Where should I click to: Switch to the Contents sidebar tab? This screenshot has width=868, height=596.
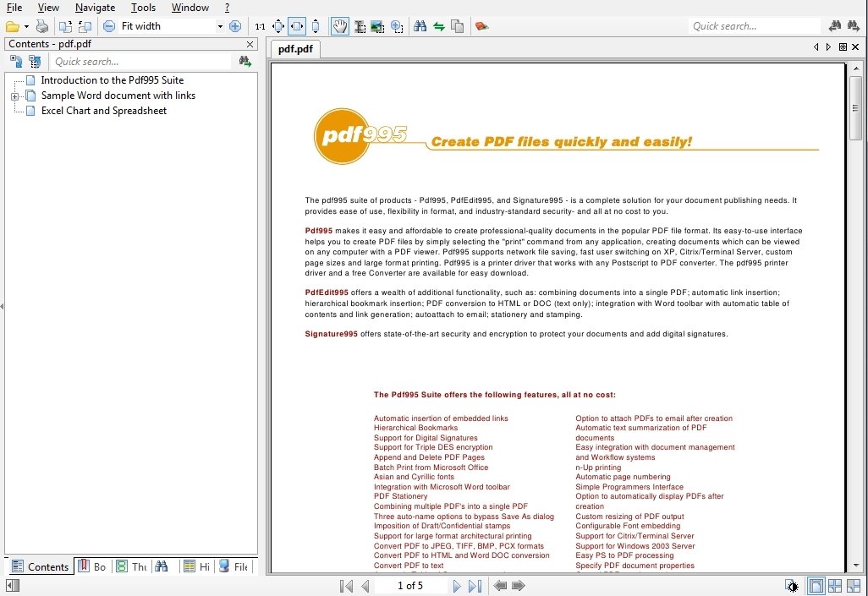(40, 566)
